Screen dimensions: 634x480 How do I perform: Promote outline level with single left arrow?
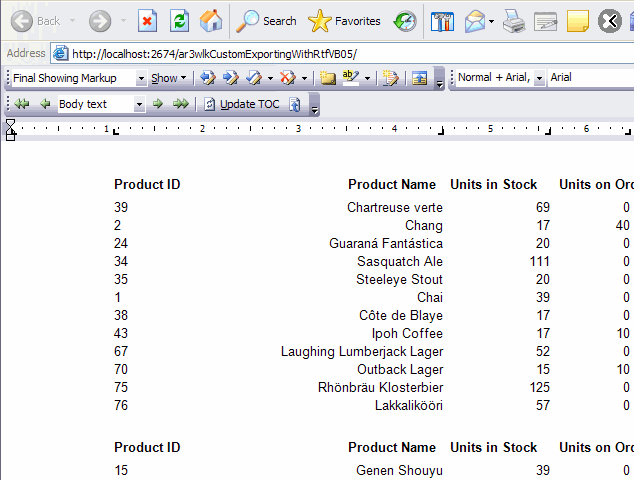tap(44, 104)
